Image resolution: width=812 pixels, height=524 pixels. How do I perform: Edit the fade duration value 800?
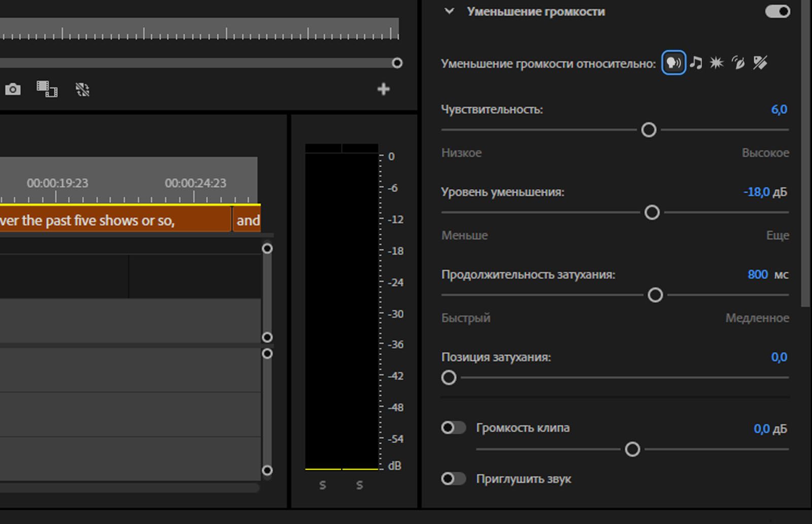[x=758, y=274]
